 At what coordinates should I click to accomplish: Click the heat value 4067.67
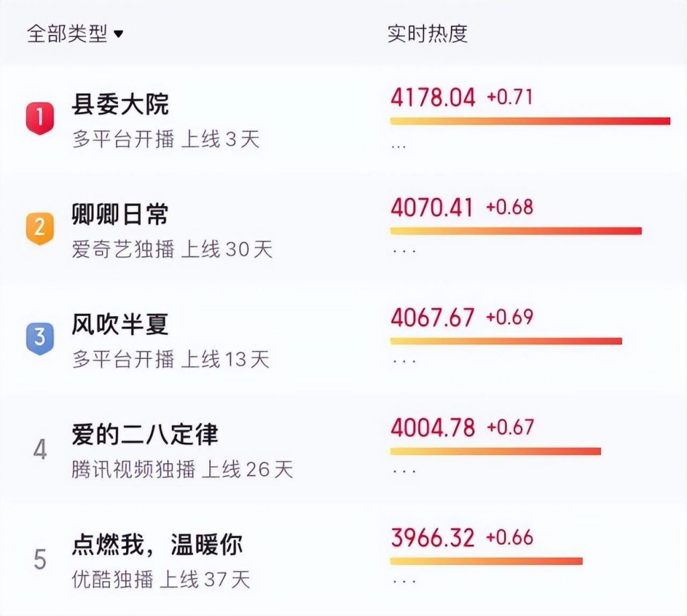coord(433,317)
